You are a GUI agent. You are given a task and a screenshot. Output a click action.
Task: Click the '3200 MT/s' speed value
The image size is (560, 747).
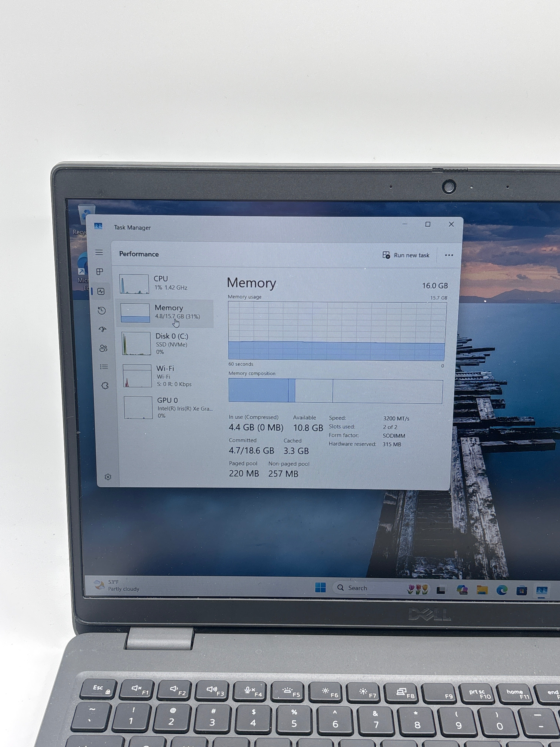(x=396, y=419)
